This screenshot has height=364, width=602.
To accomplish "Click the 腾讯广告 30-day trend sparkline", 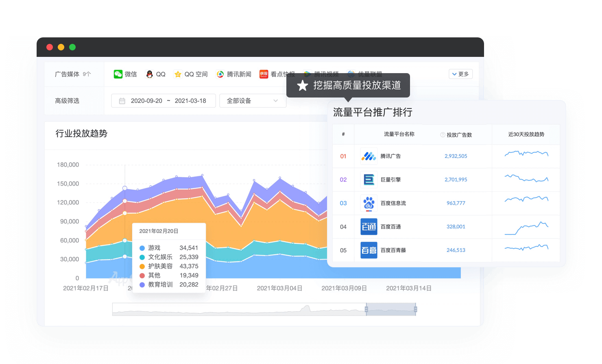I will coord(526,154).
